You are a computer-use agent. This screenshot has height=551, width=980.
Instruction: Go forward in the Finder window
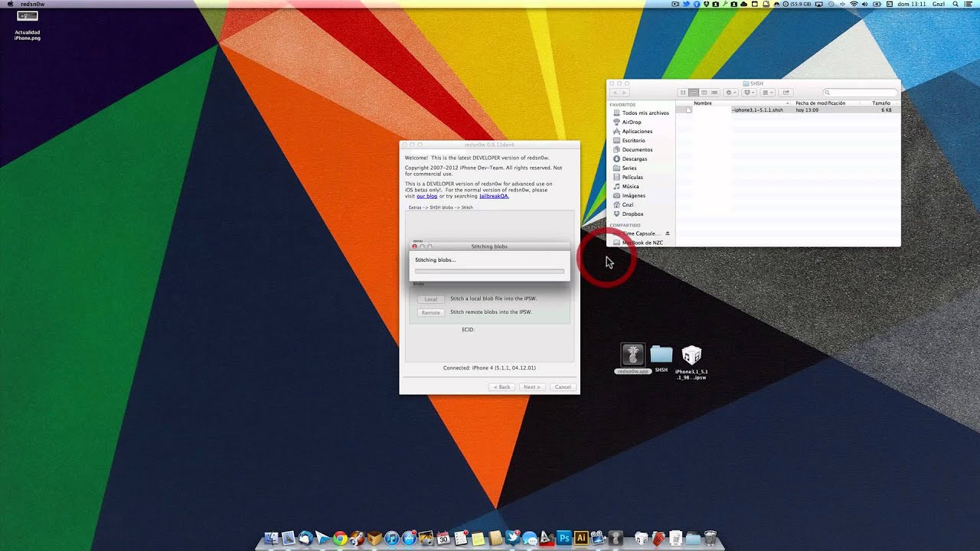click(625, 93)
